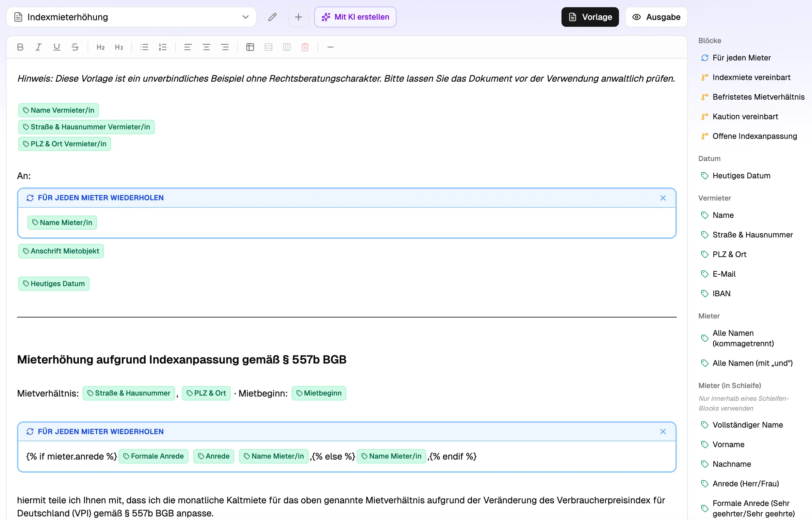
Task: Remove the second Für jeden Mieter wiederholen block
Action: [x=663, y=431]
